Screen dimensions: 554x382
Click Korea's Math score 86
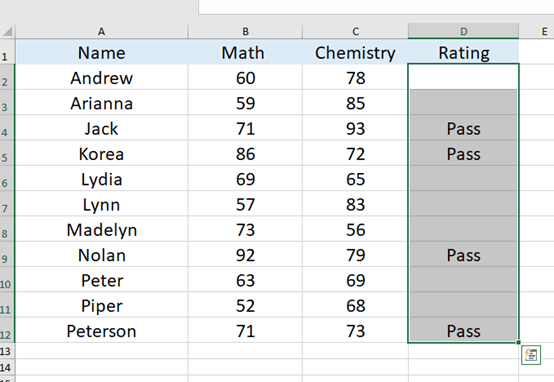(245, 153)
